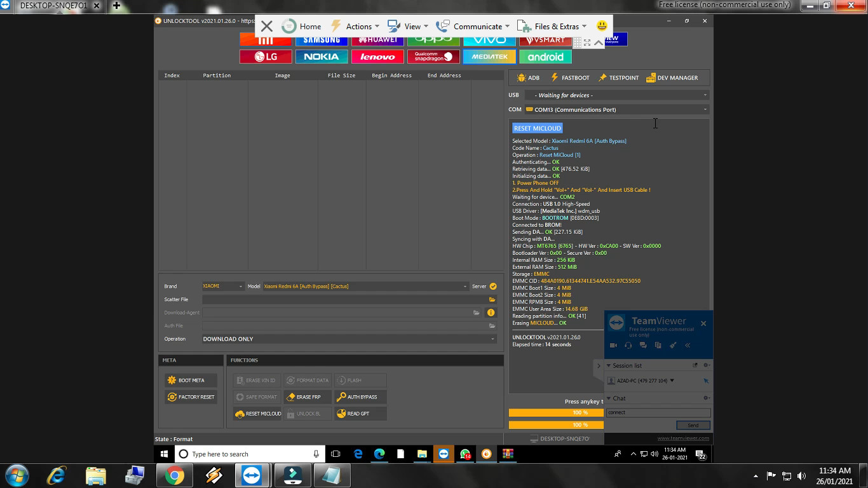Click TeamViewer panel headset audio icon
The height and width of the screenshot is (488, 868).
(x=628, y=345)
